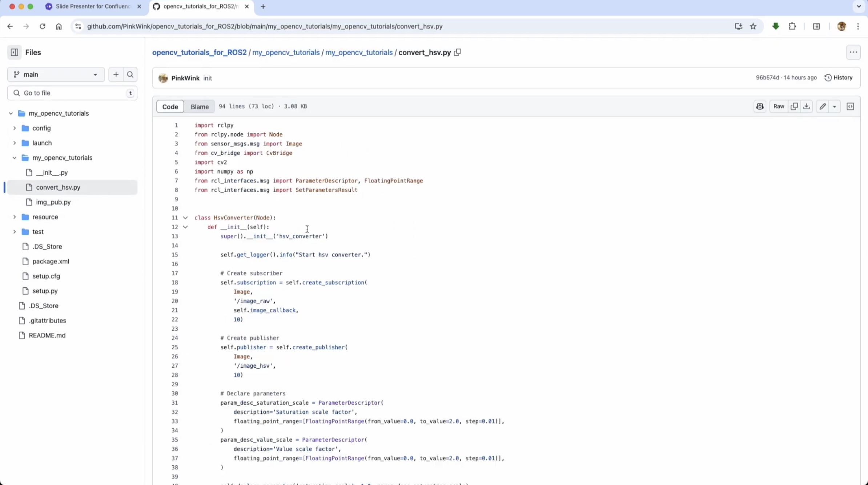Viewport: 868px width, 485px height.
Task: Download the raw file icon
Action: click(x=807, y=106)
